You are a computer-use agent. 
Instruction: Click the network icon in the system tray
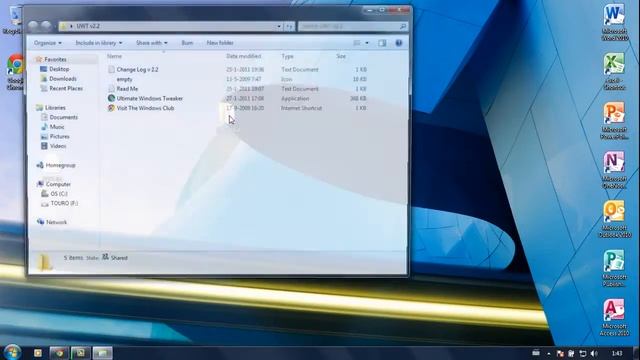click(x=583, y=353)
